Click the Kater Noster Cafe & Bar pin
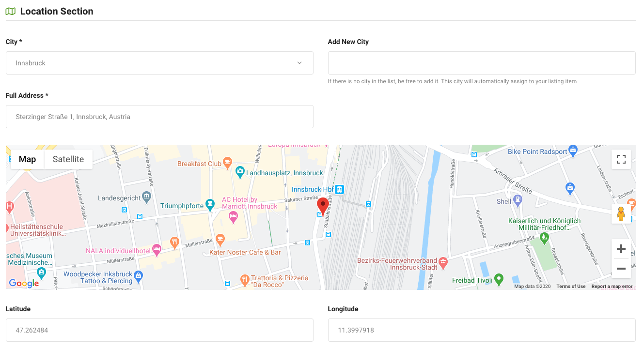Screen dimensions: 644x348 tap(220, 239)
